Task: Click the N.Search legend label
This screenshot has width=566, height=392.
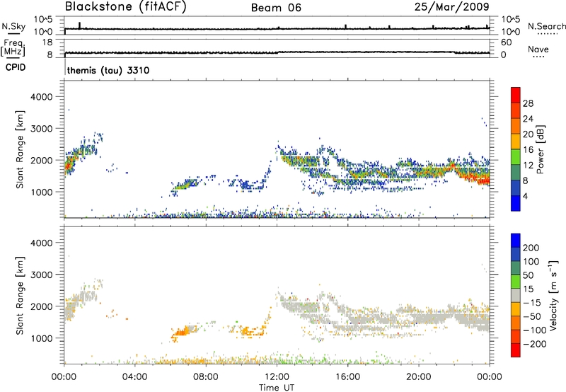Action: tap(547, 26)
